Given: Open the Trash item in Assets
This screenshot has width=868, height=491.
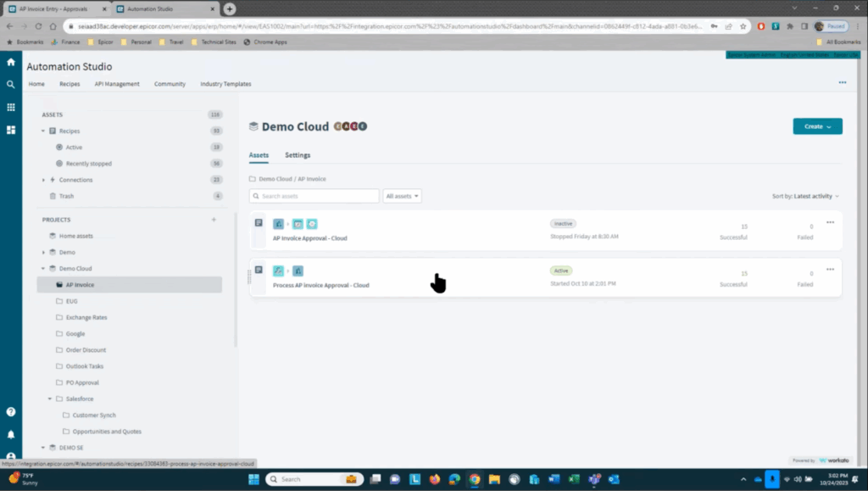Looking at the screenshot, I should point(67,196).
